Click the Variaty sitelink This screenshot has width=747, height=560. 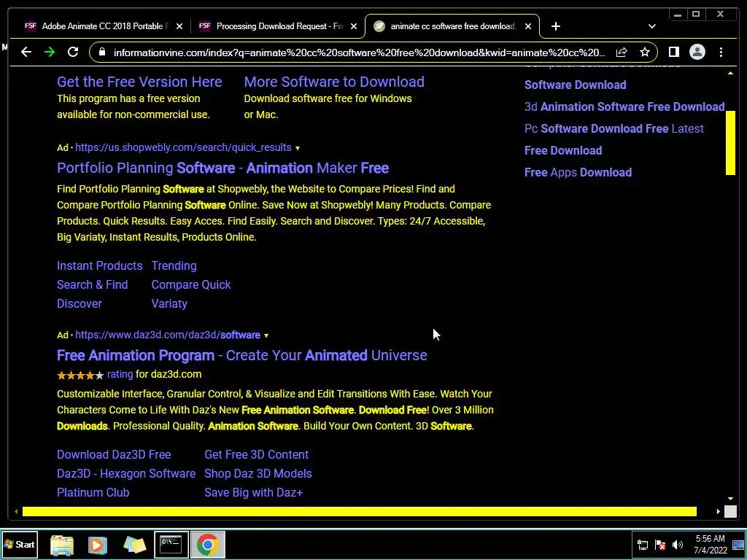click(169, 304)
